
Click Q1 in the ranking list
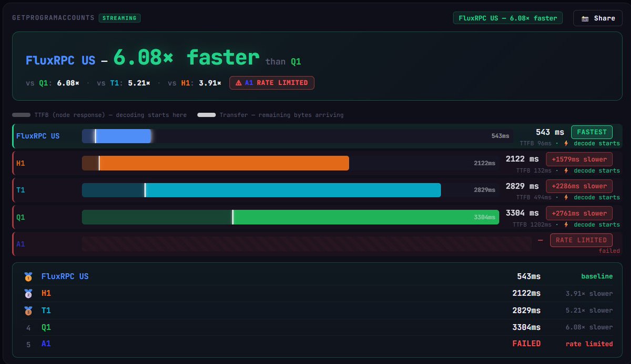pyautogui.click(x=46, y=327)
